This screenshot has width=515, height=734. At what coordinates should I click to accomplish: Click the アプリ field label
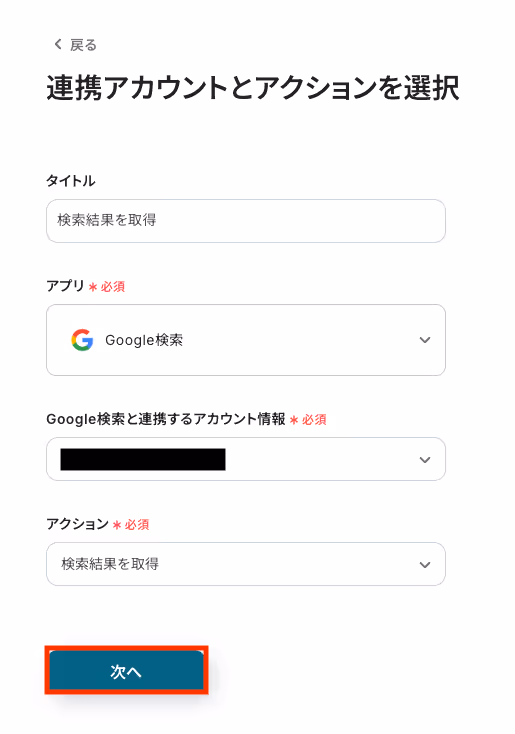tap(65, 286)
